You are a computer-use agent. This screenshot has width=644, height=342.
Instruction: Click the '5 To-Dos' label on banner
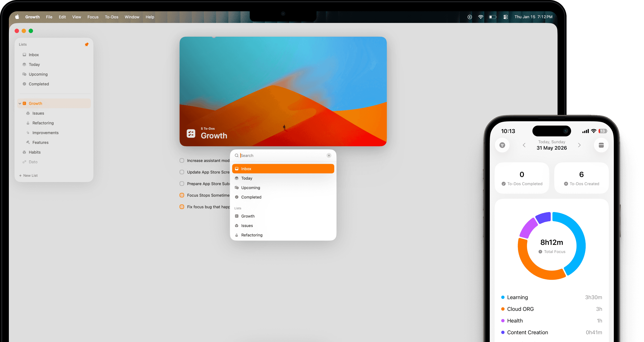(x=208, y=129)
